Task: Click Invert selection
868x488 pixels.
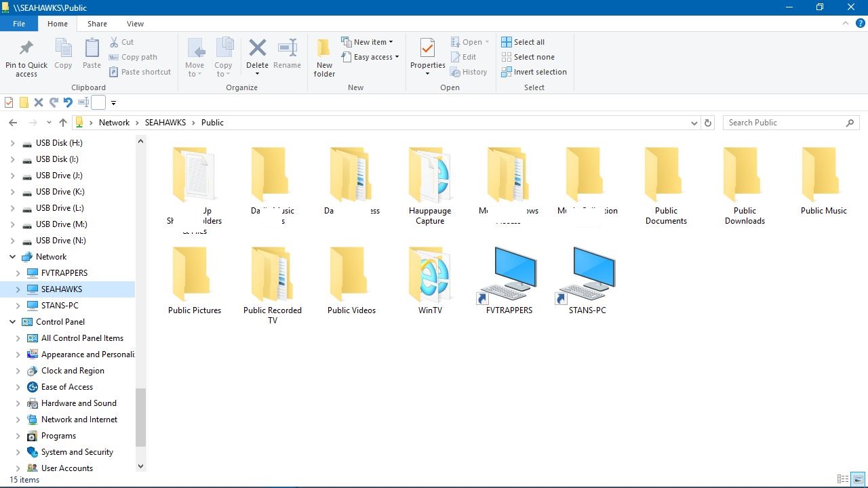Action: click(x=534, y=72)
